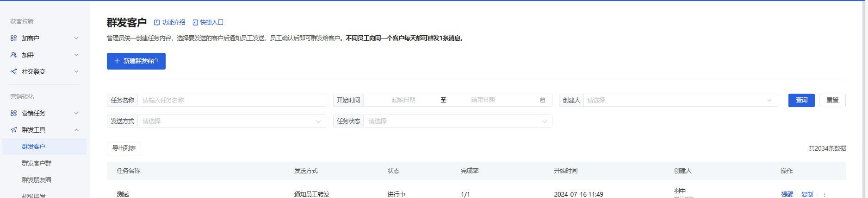
Task: Click the 1/1 completion rate cell
Action: 465,195
